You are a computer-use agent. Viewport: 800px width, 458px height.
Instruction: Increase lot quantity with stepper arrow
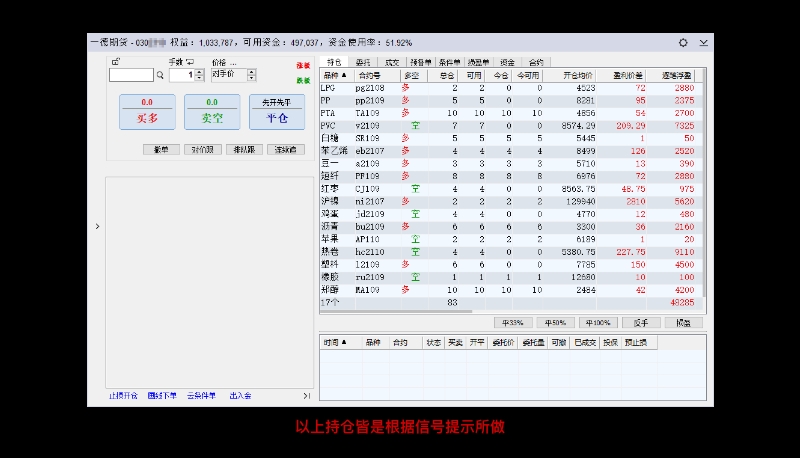coord(200,71)
